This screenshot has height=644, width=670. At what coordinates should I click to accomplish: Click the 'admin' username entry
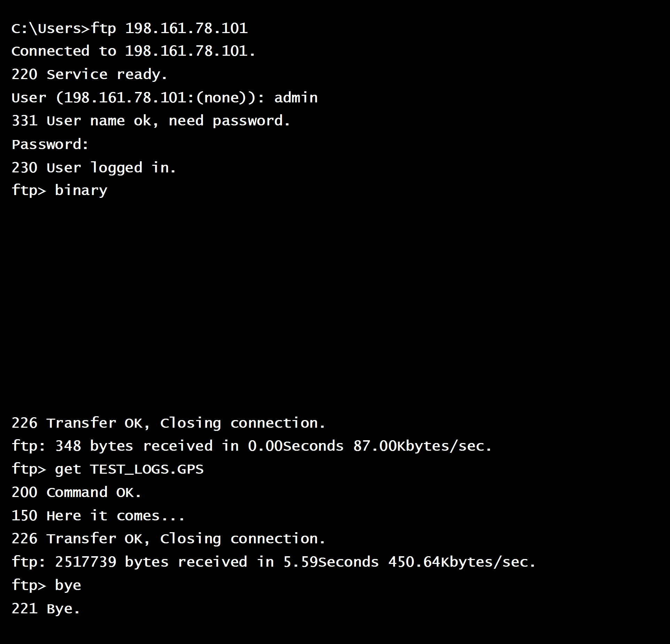[296, 98]
